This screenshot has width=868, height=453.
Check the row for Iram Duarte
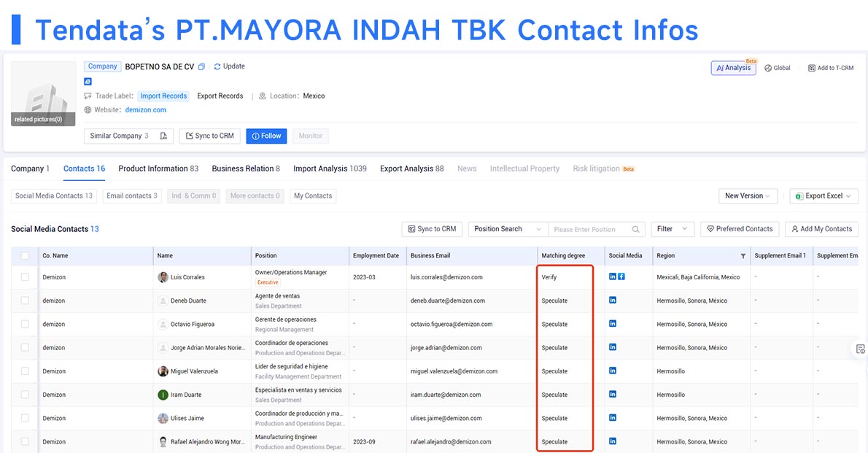[25, 395]
